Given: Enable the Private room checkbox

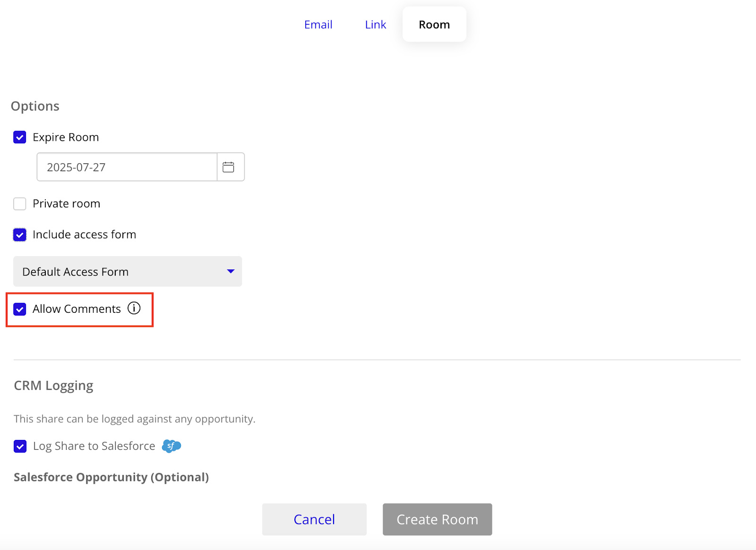Looking at the screenshot, I should click(20, 204).
